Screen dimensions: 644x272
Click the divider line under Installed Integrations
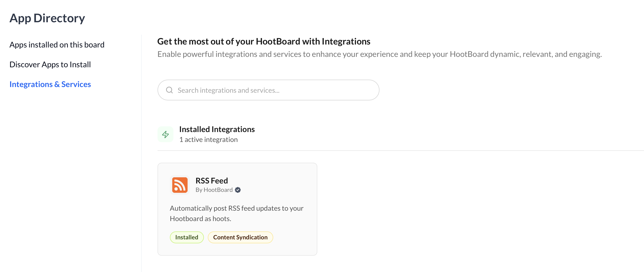(x=400, y=151)
